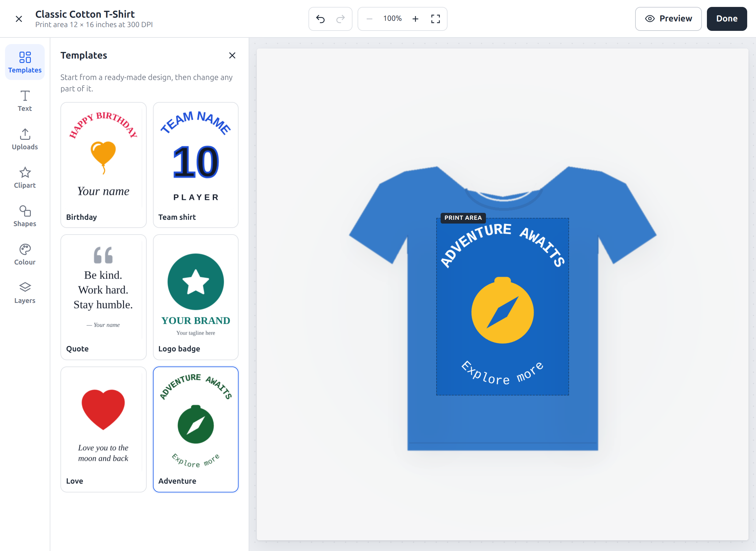756x551 pixels.
Task: Close the Templates panel
Action: tap(232, 55)
